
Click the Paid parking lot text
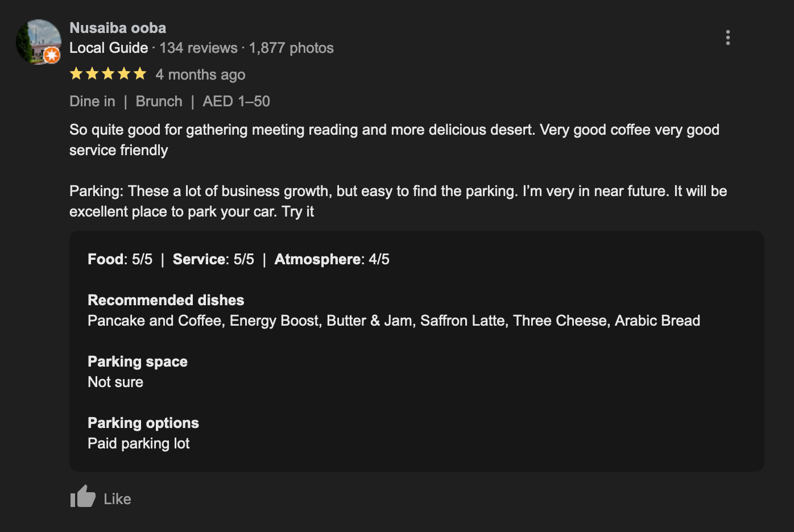[138, 443]
